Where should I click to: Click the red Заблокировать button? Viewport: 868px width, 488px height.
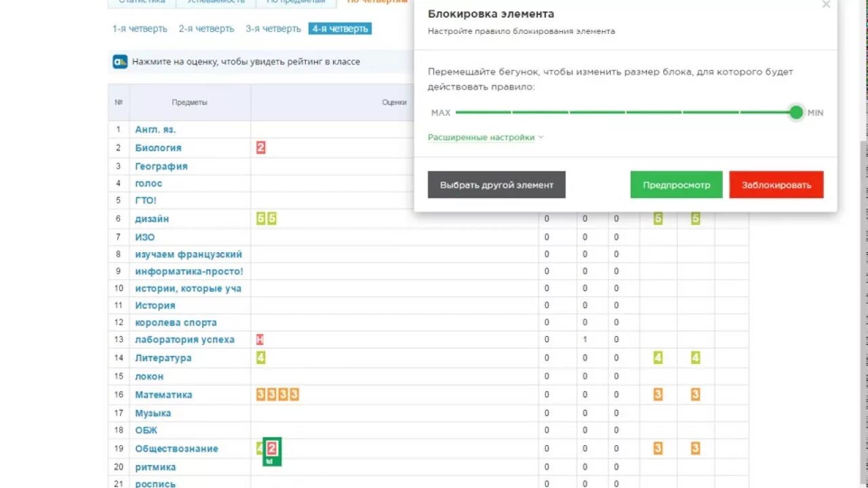point(776,184)
